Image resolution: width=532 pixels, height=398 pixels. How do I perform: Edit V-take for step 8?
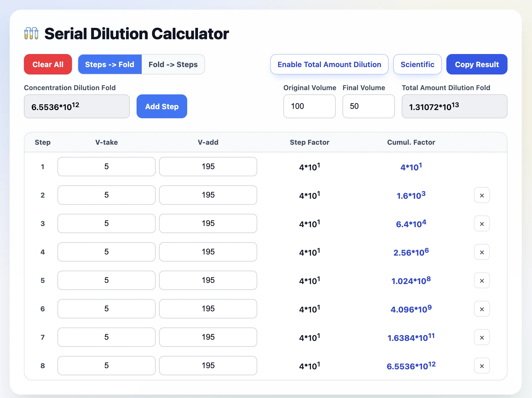(106, 366)
